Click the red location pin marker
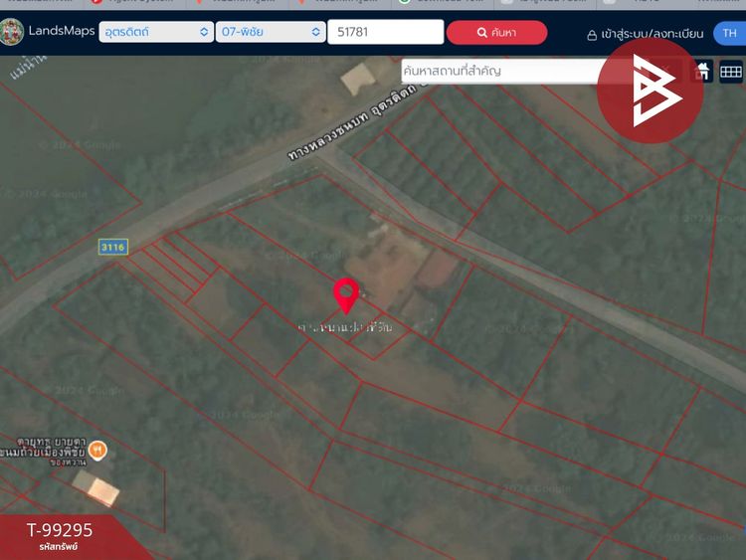 click(x=346, y=296)
